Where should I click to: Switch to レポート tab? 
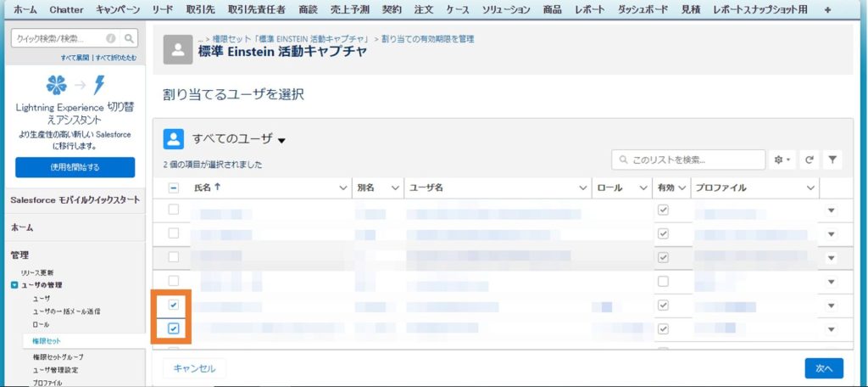pos(590,9)
